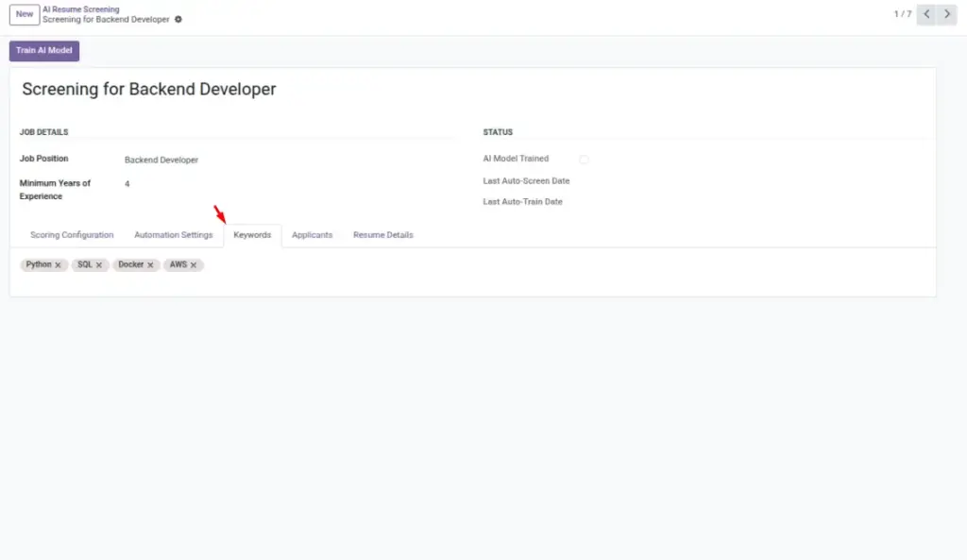Open the Applicants tab
967x560 pixels.
click(x=312, y=235)
